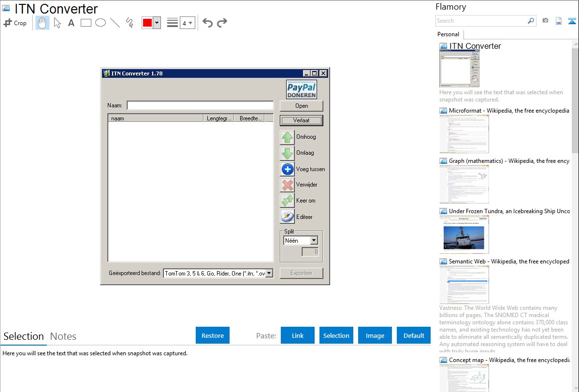
Task: Open the Under Frozen Tundra snapshot thumbnail
Action: click(464, 234)
